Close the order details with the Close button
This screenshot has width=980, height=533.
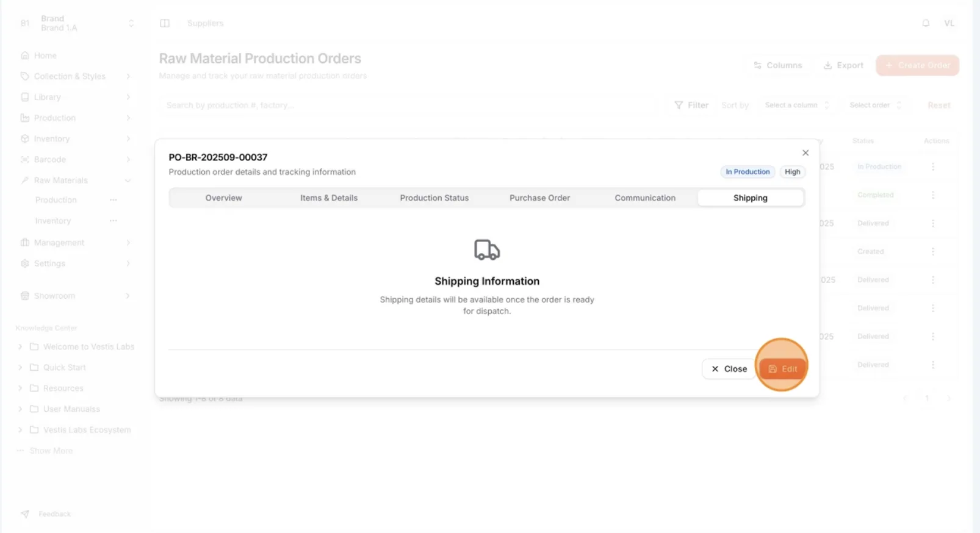coord(729,368)
